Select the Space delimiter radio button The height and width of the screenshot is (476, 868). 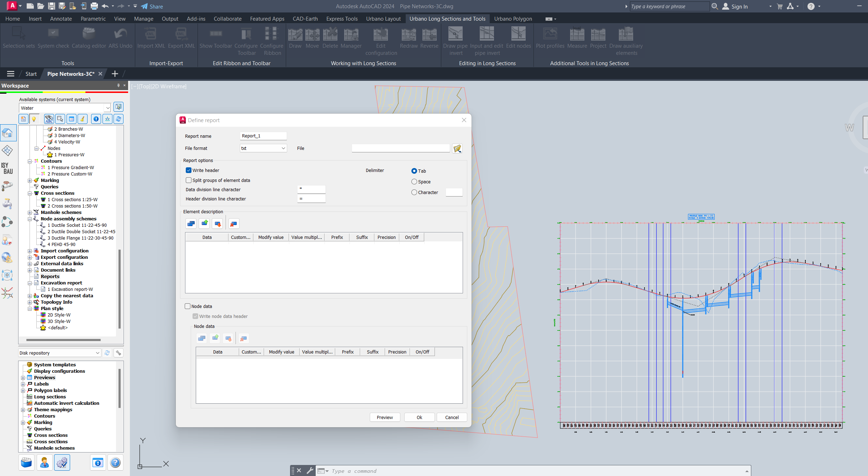(x=414, y=182)
